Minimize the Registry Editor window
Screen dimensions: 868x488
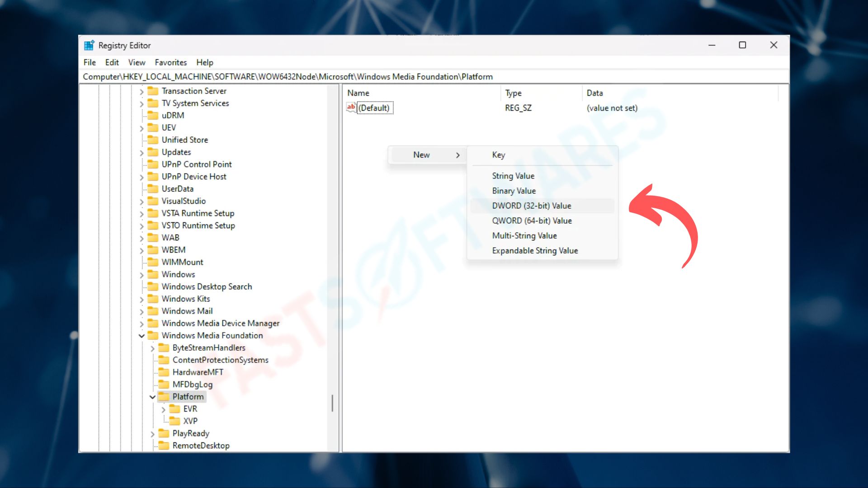click(x=712, y=45)
